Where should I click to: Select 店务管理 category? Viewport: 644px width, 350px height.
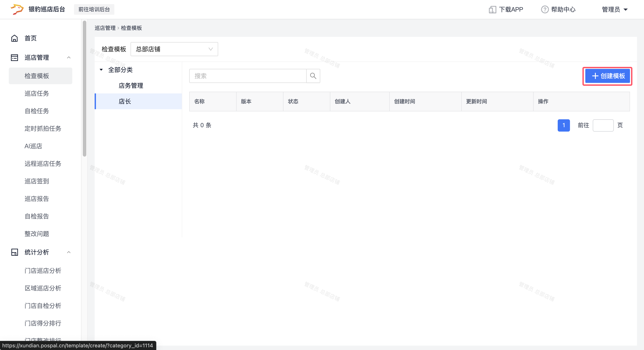131,85
